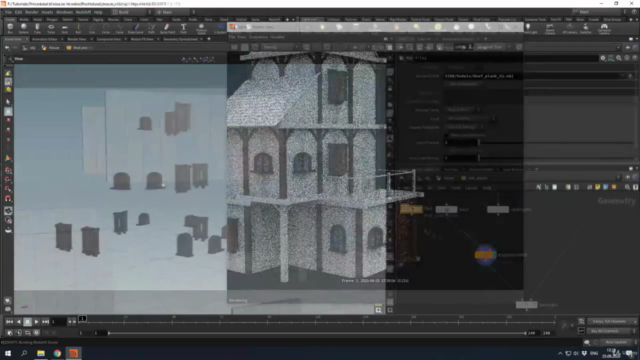This screenshot has height=360, width=640.
Task: Open the render view mode dropdown
Action: (280, 47)
